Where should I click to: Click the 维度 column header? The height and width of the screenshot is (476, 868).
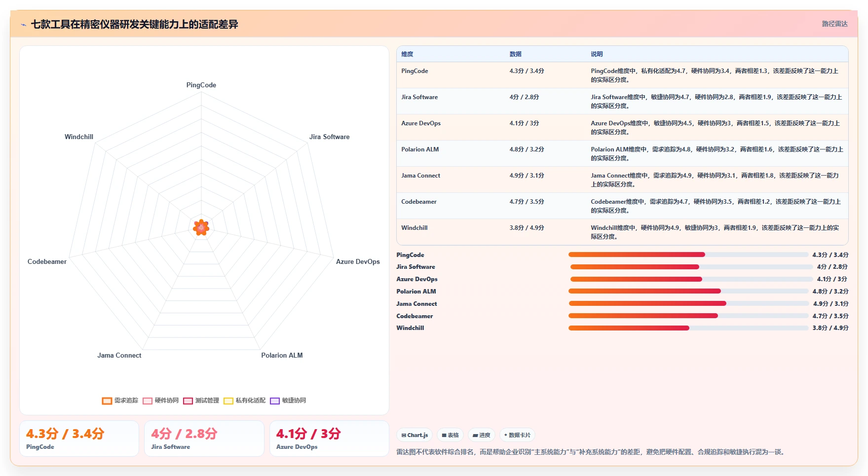[407, 54]
